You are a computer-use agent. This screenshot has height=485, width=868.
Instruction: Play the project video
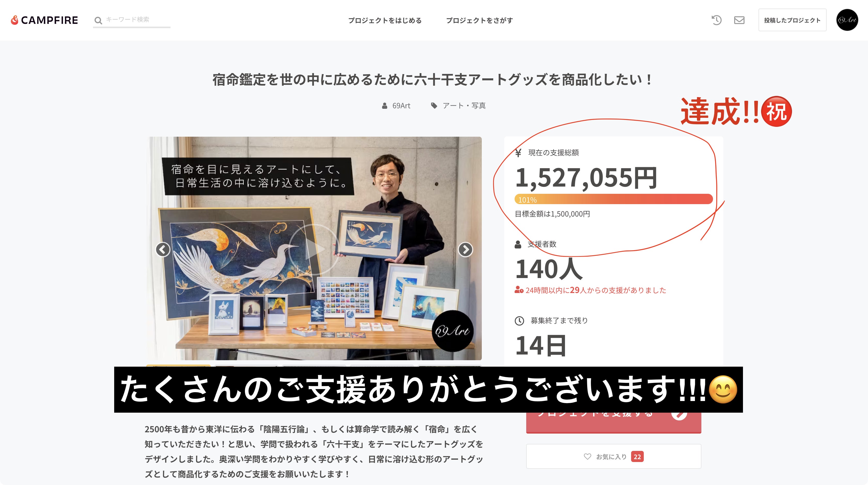pos(314,249)
